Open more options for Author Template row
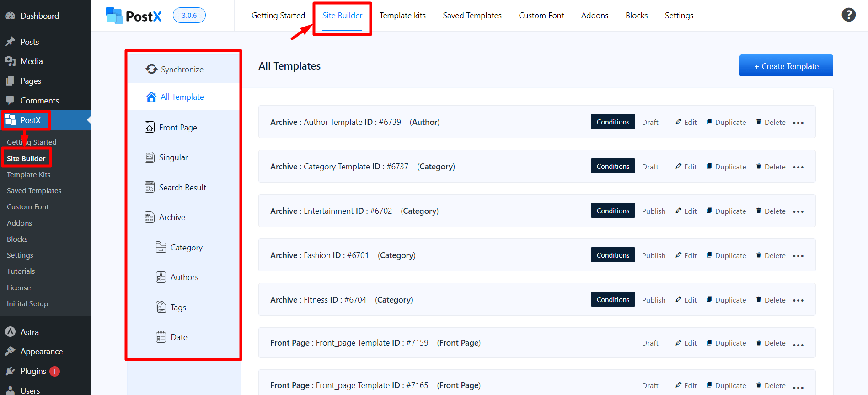The image size is (868, 395). pyautogui.click(x=798, y=123)
